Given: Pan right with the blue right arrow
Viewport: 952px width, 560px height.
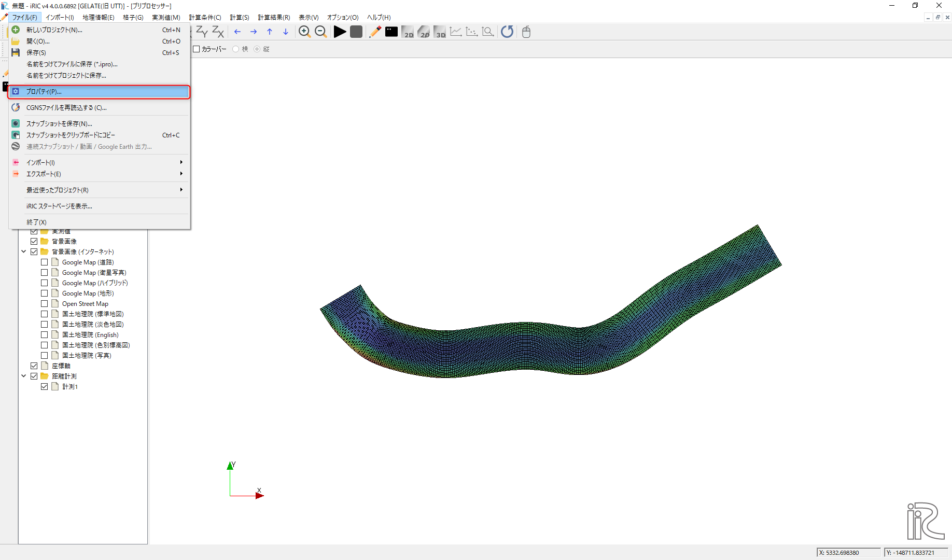Looking at the screenshot, I should [x=254, y=32].
